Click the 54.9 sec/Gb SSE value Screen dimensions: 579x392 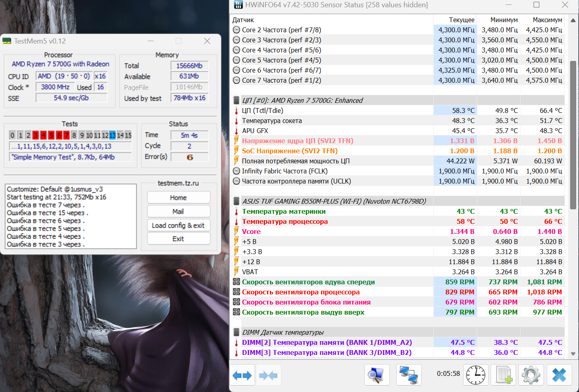point(71,98)
